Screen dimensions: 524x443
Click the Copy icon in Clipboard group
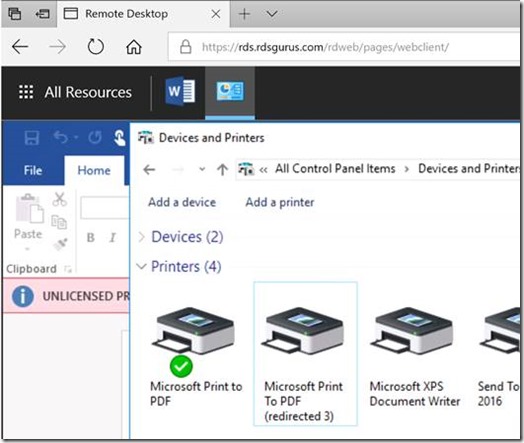(x=59, y=222)
